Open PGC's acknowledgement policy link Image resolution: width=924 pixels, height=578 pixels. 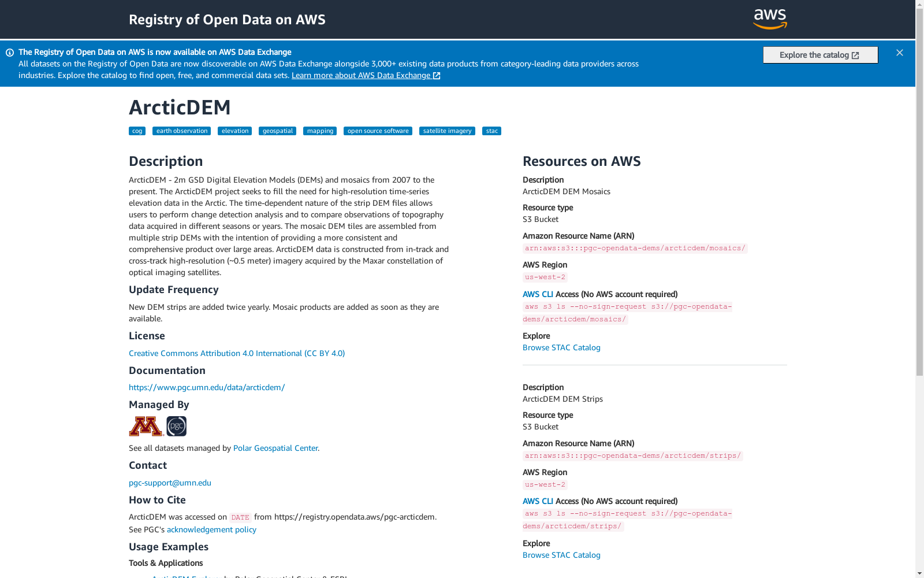pos(211,530)
